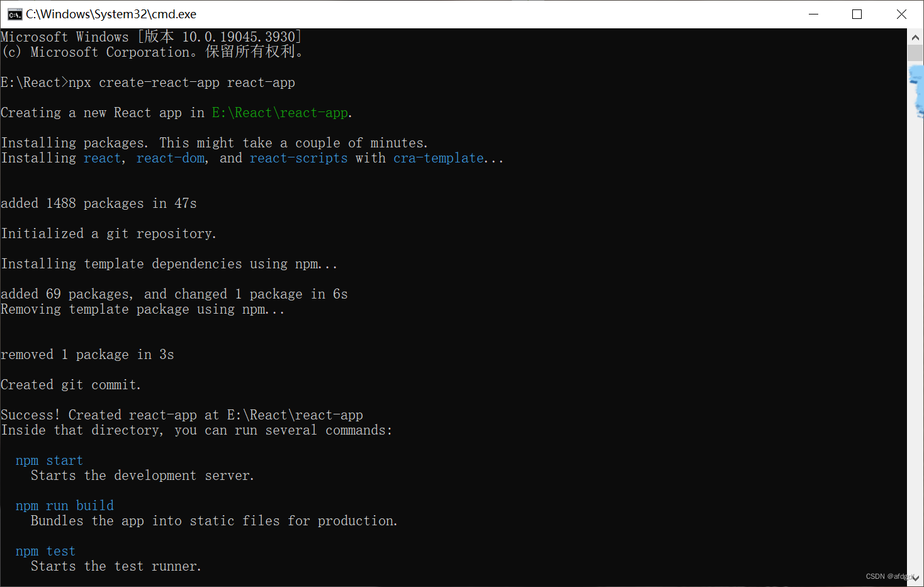This screenshot has width=924, height=587.
Task: Select the highlighted 'npm start' command text
Action: click(49, 460)
